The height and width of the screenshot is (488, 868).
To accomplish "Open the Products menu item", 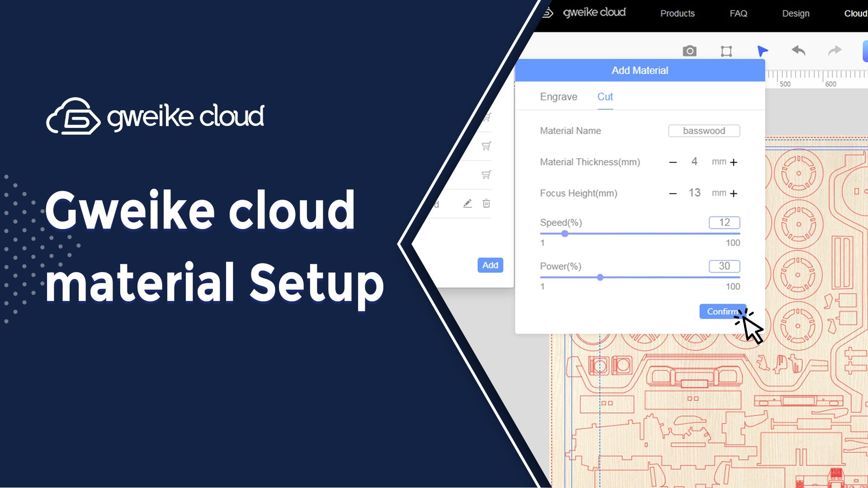I will tap(678, 13).
